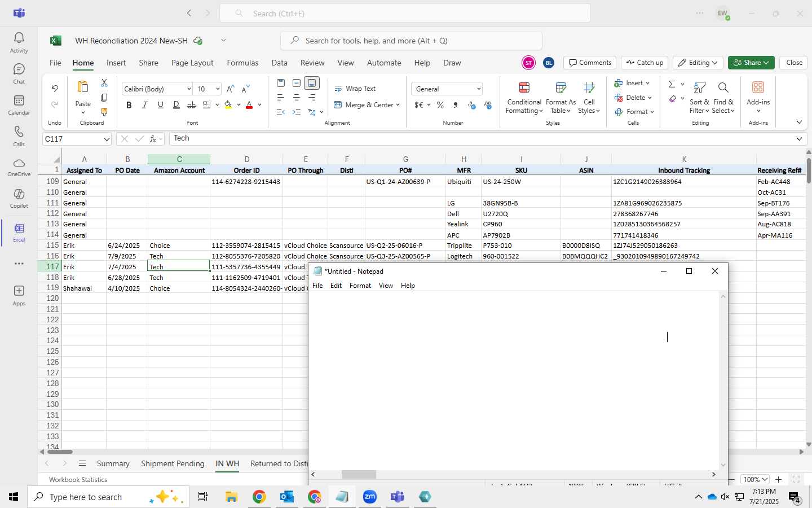Toggle Italic formatting

(x=145, y=105)
